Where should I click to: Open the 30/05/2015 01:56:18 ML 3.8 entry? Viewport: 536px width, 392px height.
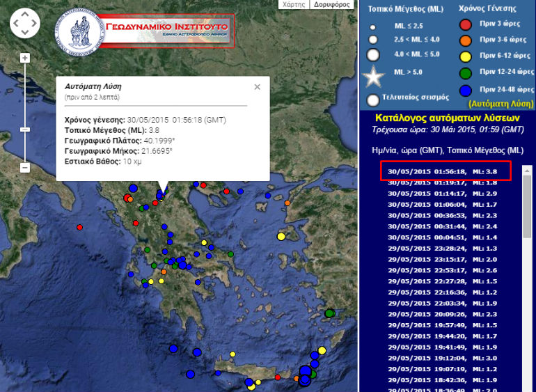[x=443, y=171]
